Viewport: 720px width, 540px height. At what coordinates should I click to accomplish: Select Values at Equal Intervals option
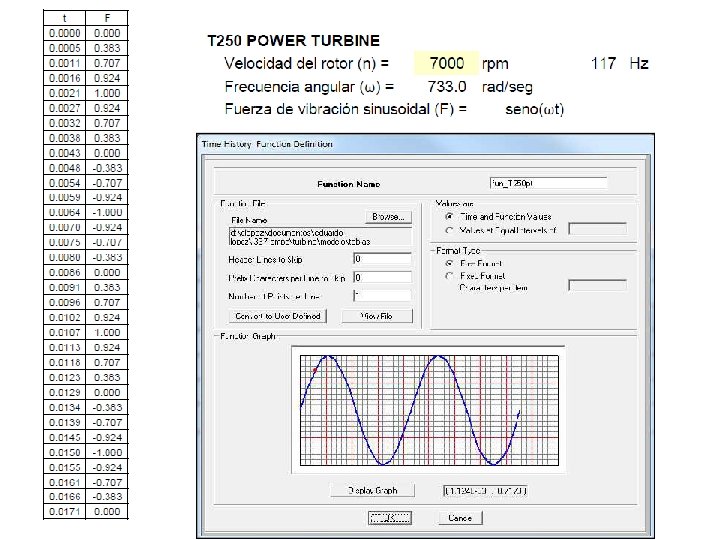[x=450, y=230]
